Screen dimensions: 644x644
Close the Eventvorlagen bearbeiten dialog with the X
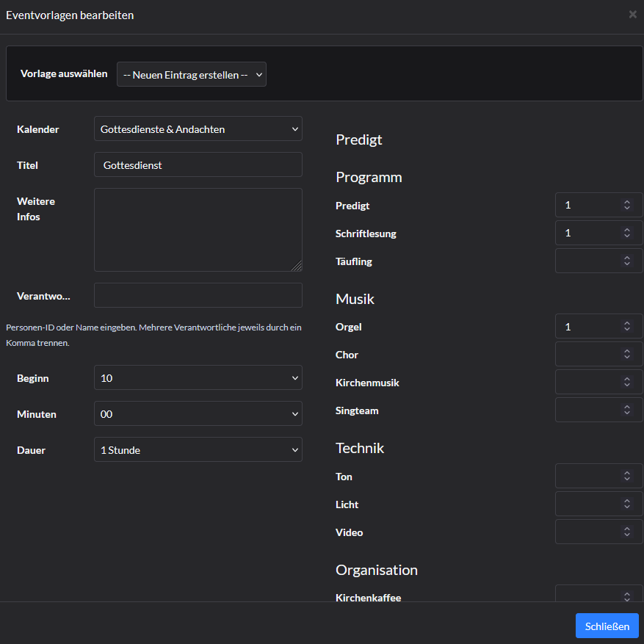pyautogui.click(x=632, y=15)
